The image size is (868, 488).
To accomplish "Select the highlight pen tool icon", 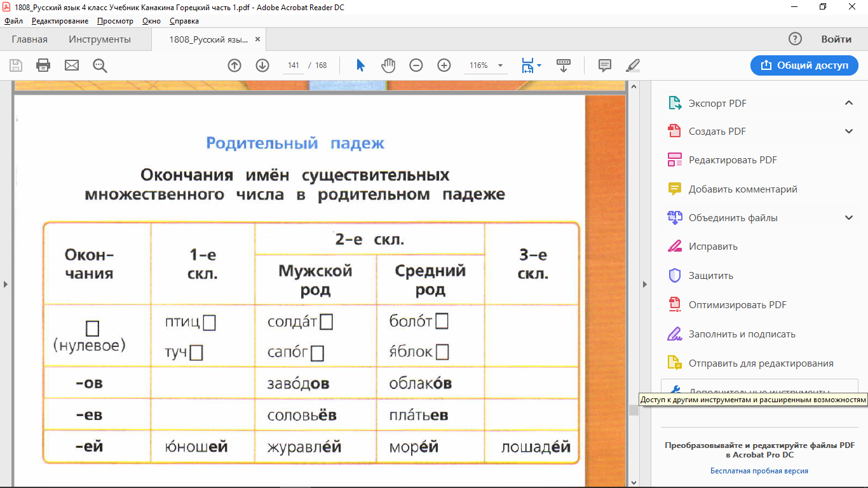I will pyautogui.click(x=633, y=65).
